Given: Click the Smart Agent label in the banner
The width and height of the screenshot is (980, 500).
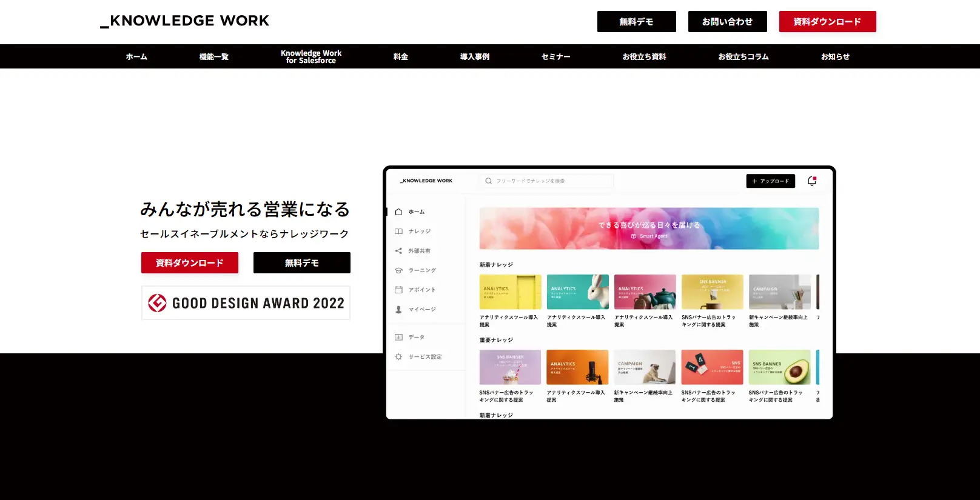Looking at the screenshot, I should click(x=653, y=236).
